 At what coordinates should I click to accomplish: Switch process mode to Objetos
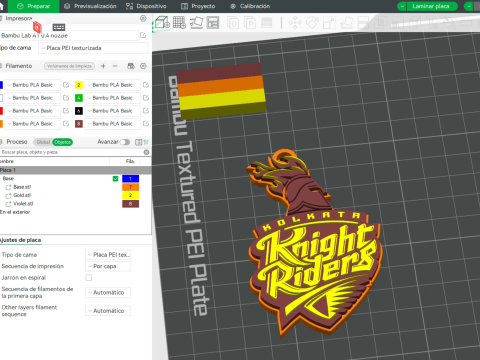(x=63, y=142)
